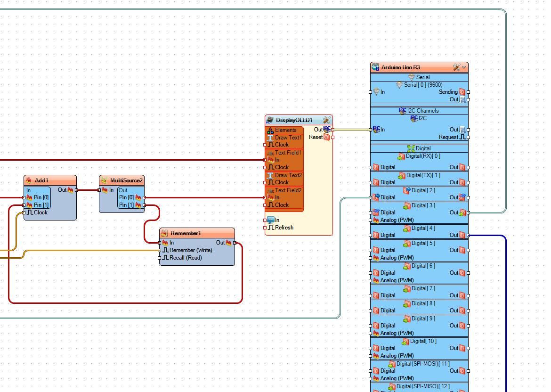This screenshot has width=551, height=392.
Task: Select Draw Text1 element
Action: coord(288,138)
